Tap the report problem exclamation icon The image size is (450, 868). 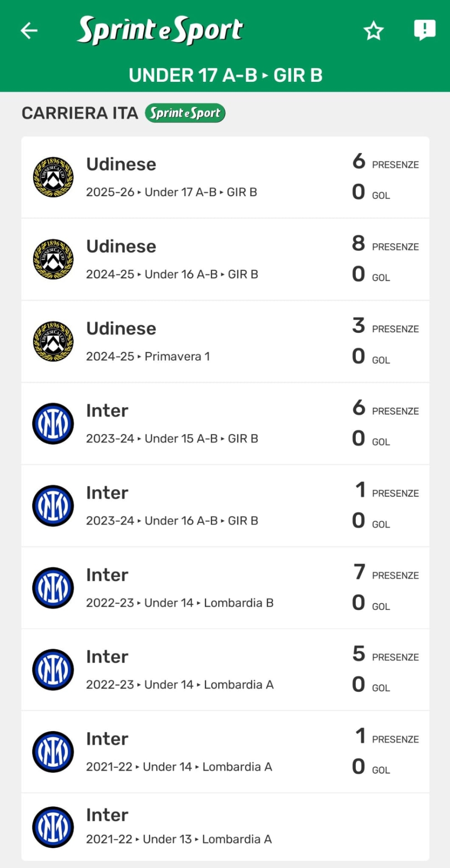click(x=425, y=30)
